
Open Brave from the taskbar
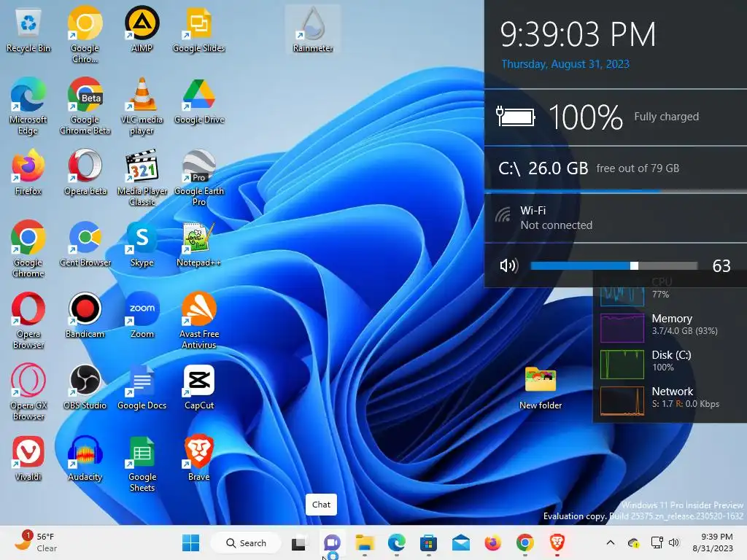[x=557, y=542]
